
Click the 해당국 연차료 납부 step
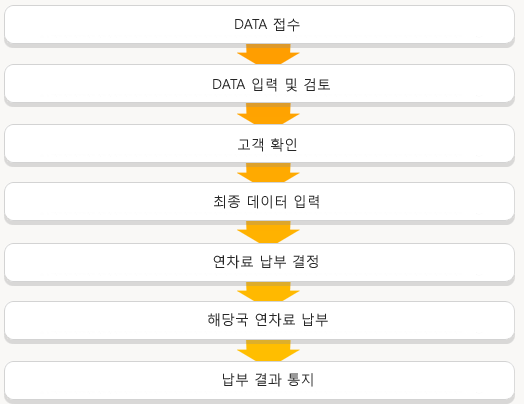259,320
